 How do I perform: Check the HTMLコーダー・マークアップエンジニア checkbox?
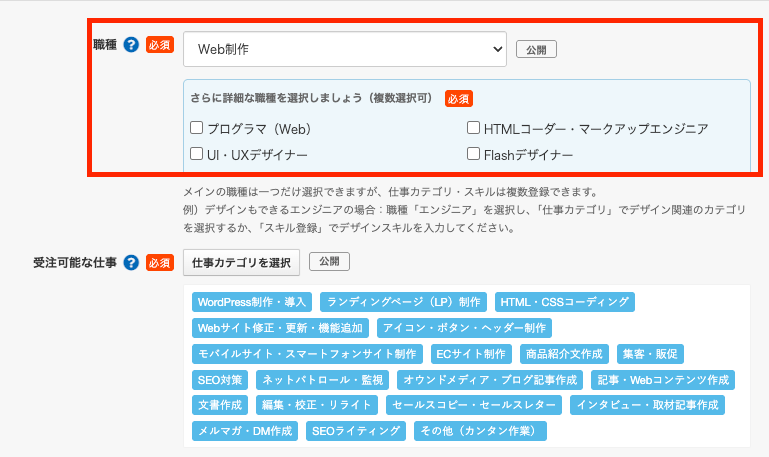tap(474, 128)
